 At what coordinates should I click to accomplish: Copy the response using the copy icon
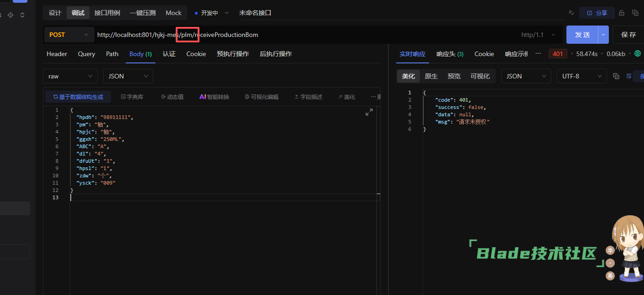(616, 76)
